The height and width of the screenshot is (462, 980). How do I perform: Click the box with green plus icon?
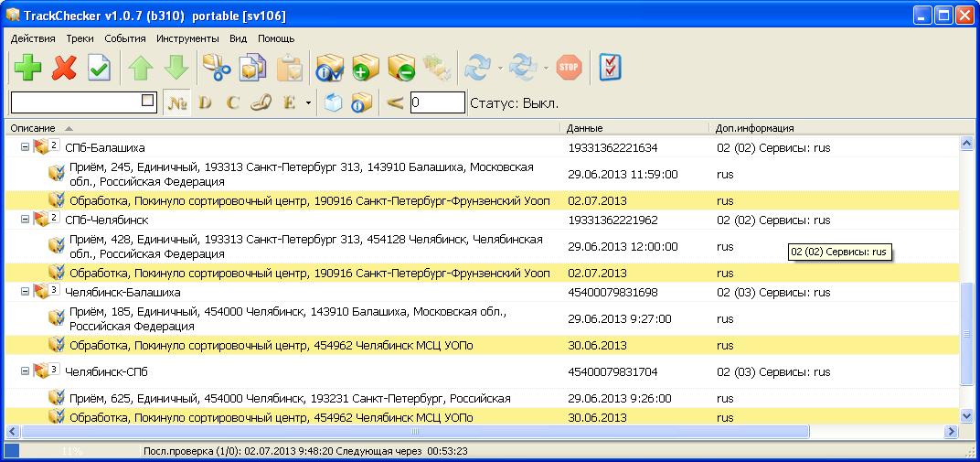point(365,68)
